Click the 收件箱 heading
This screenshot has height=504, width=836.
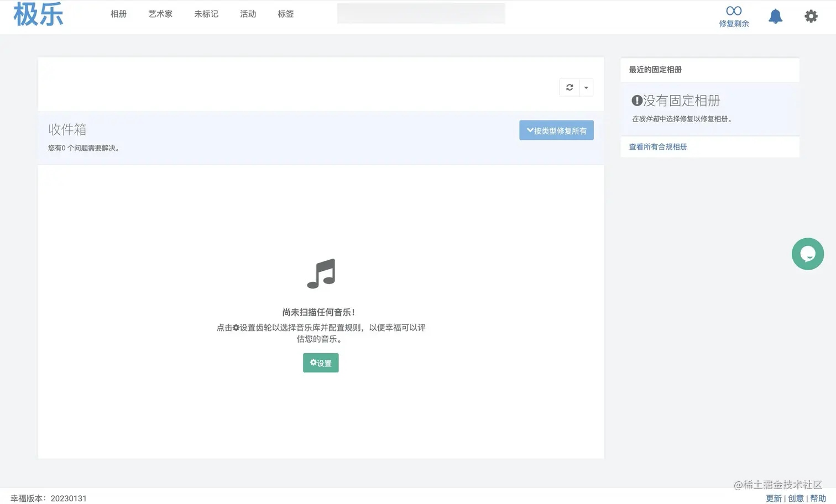pyautogui.click(x=67, y=129)
